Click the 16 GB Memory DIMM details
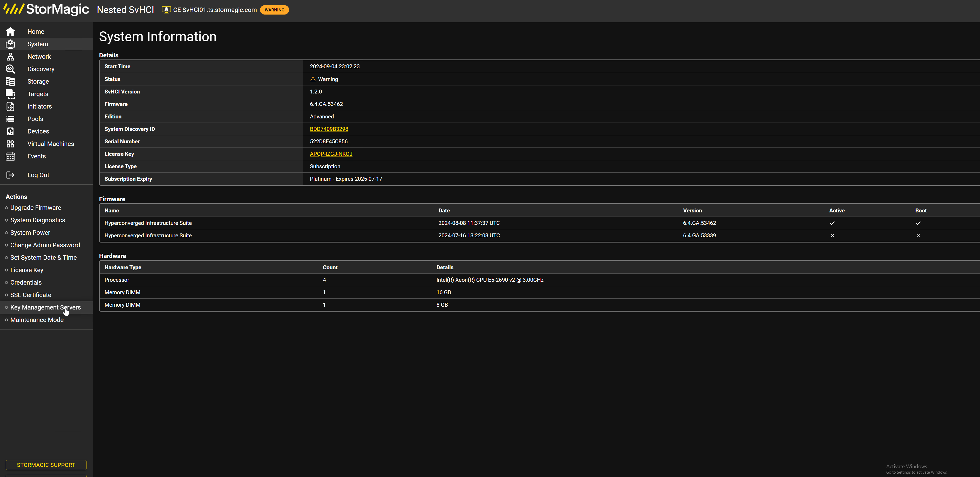 (444, 292)
